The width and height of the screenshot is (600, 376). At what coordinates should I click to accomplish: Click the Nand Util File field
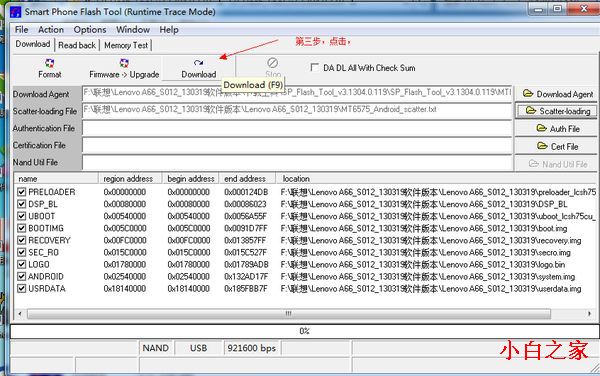(297, 163)
